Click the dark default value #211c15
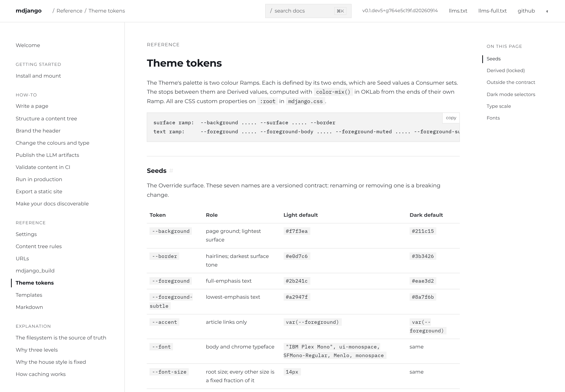565x392 pixels. point(423,231)
